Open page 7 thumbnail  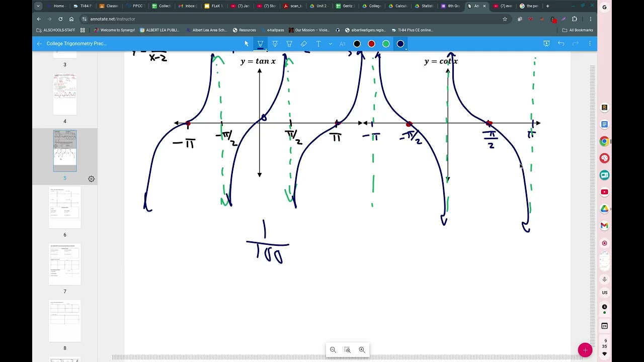pyautogui.click(x=65, y=264)
